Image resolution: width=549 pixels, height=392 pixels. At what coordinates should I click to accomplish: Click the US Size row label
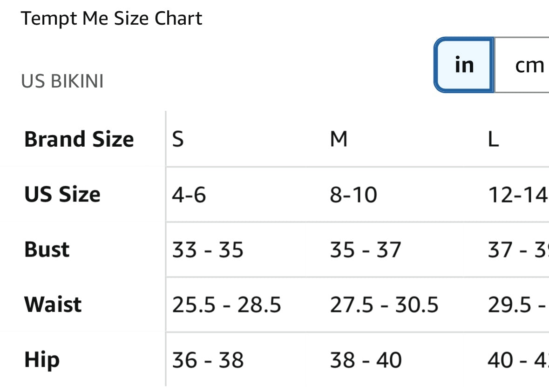tap(61, 194)
